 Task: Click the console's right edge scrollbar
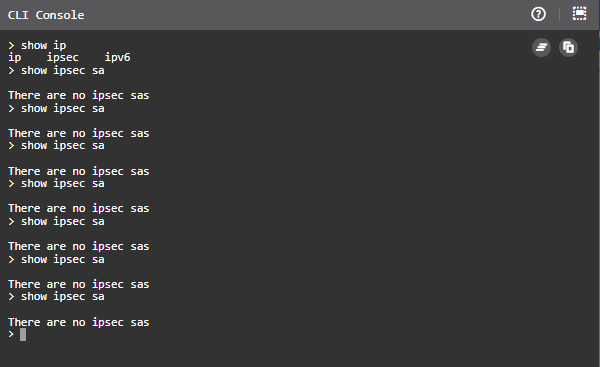[598, 198]
